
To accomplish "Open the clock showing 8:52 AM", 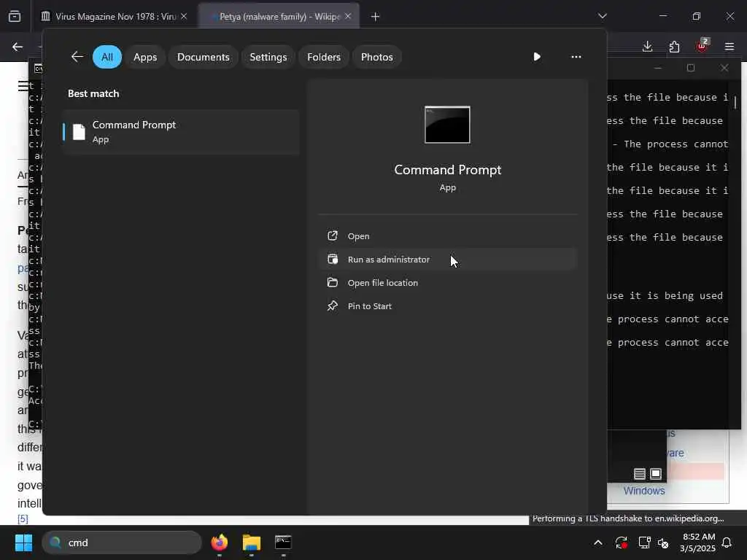I will [x=697, y=542].
